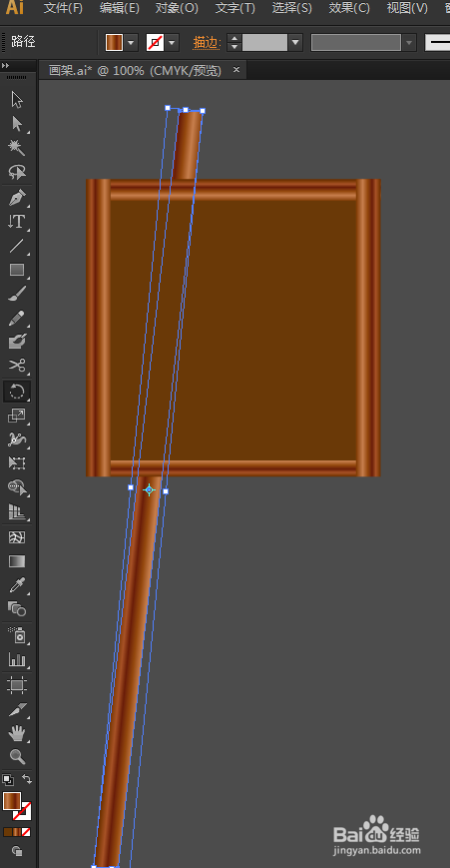Switch to the 画架.ai document tab
This screenshot has height=868, width=450.
click(x=135, y=70)
